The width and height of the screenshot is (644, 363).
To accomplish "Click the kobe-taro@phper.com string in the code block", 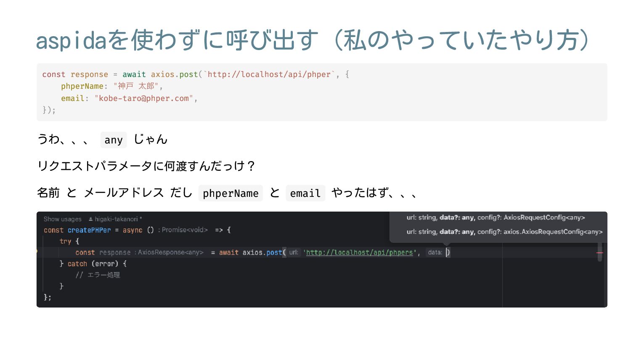I will point(144,98).
